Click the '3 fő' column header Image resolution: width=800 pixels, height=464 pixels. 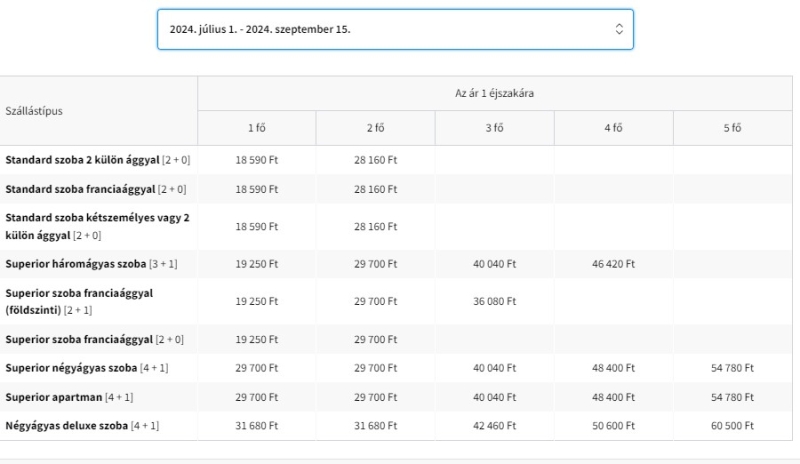[494, 128]
